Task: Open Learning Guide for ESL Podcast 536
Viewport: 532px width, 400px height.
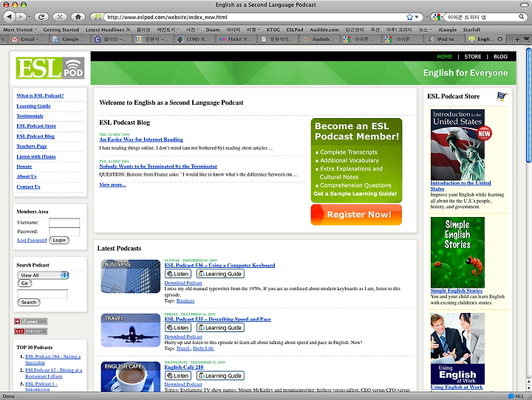Action: (220, 274)
